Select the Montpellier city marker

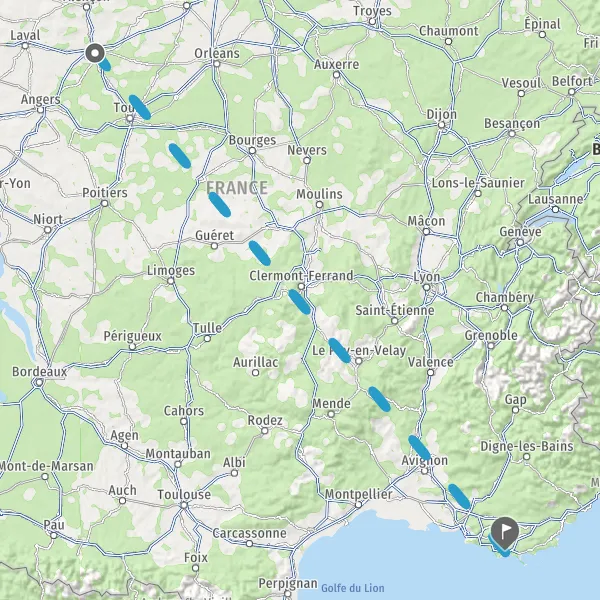point(358,505)
